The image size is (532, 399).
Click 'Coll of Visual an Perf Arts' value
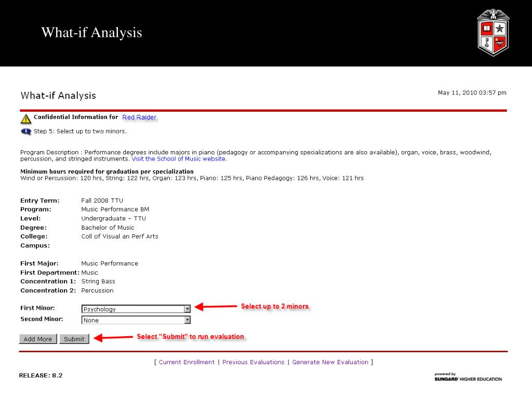pyautogui.click(x=120, y=236)
